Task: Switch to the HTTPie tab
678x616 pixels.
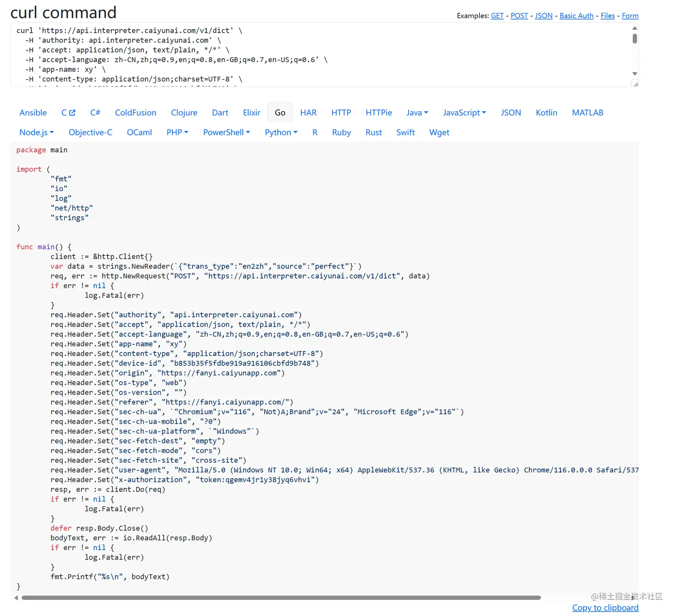Action: point(378,113)
